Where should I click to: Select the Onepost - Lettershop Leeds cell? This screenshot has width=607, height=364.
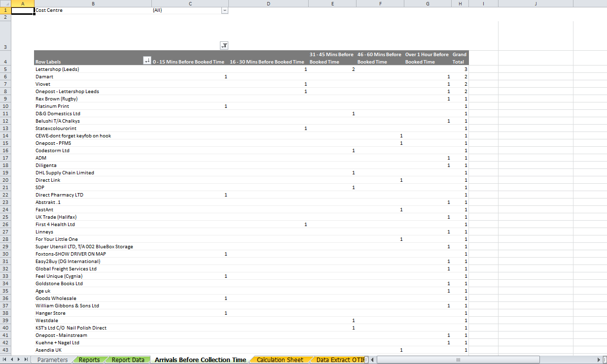pos(93,92)
